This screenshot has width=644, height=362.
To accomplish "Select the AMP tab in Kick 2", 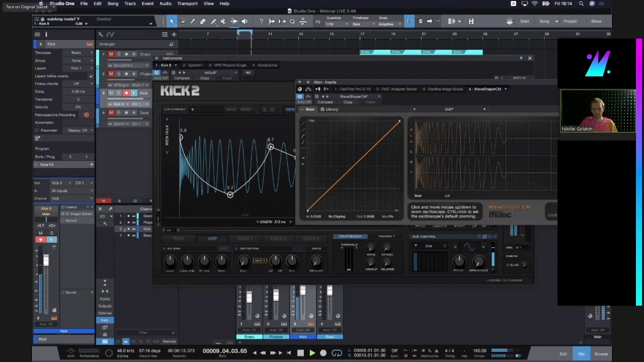I will point(212,238).
